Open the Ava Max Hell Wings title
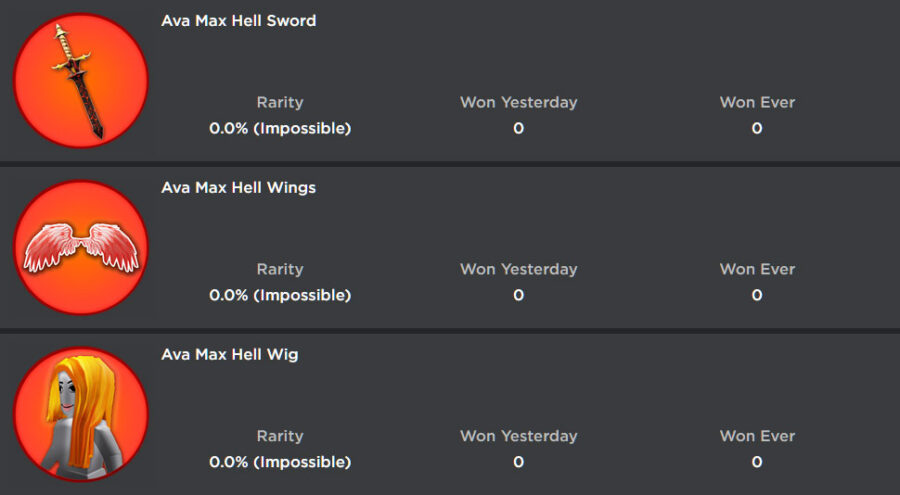The height and width of the screenshot is (495, 900). 238,187
